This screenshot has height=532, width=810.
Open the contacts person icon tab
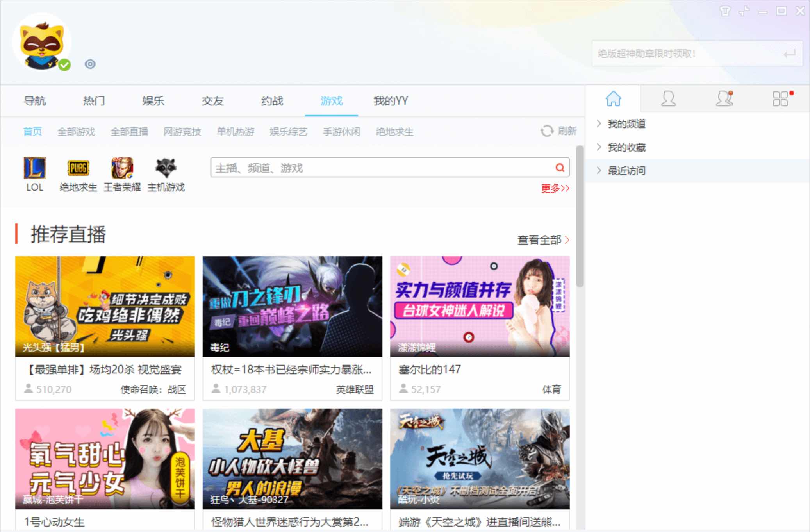click(668, 98)
